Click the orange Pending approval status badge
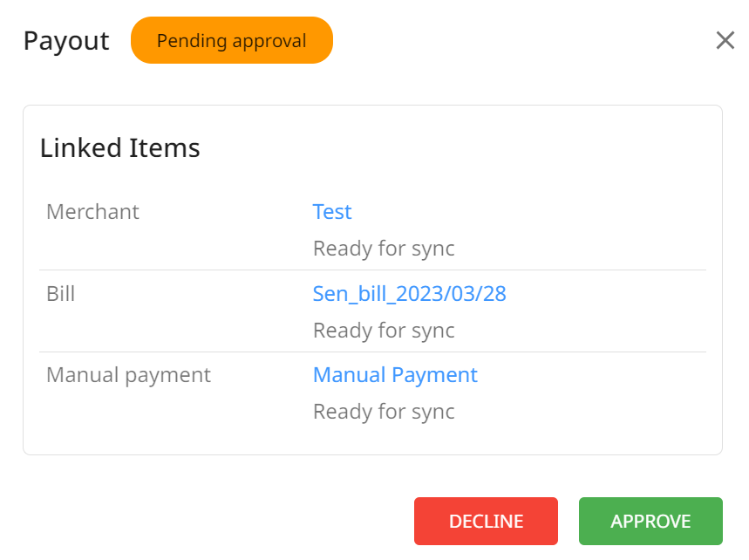The height and width of the screenshot is (560, 749). (x=232, y=40)
